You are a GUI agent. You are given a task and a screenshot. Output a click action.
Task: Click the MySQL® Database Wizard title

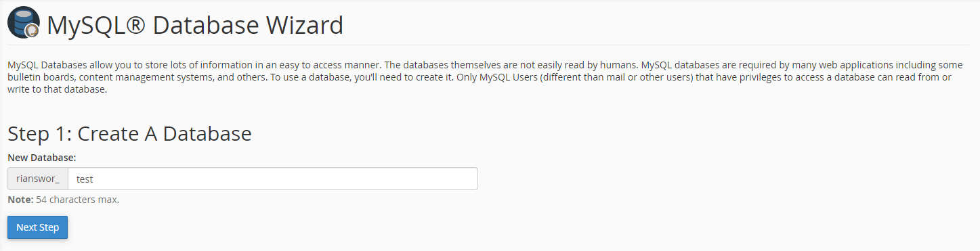(195, 26)
